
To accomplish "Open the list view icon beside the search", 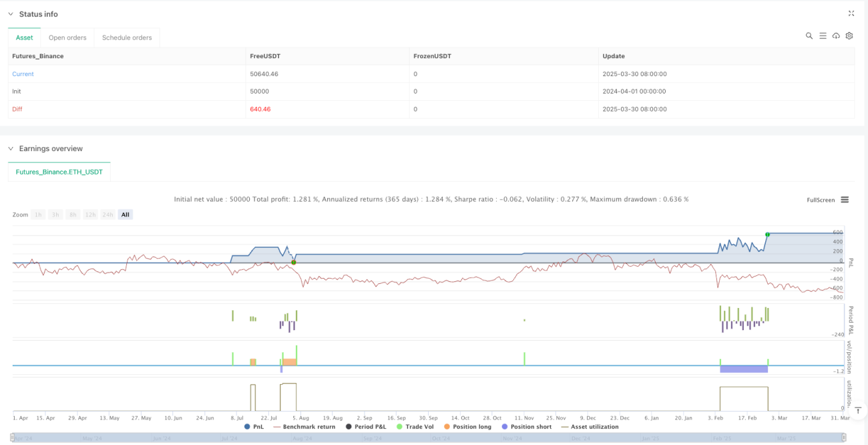I will click(823, 36).
